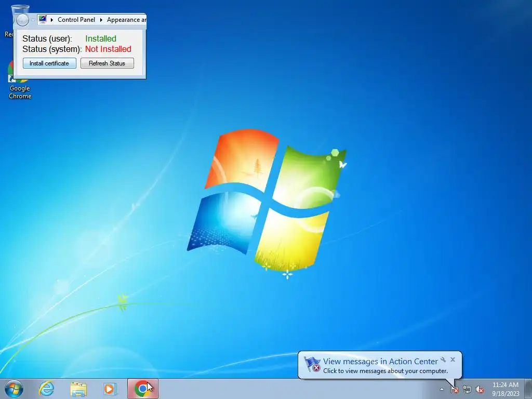Open the network tray icon
This screenshot has width=532, height=399.
[467, 390]
